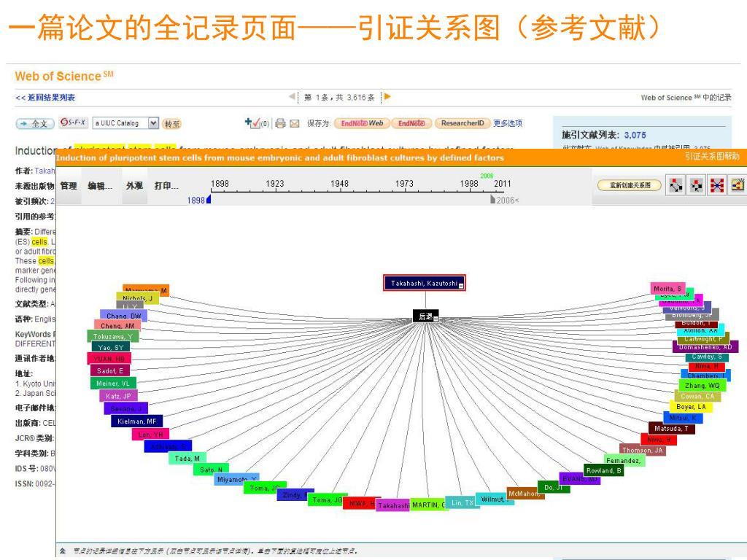Add record to marked list icon
747x560 pixels.
[253, 122]
